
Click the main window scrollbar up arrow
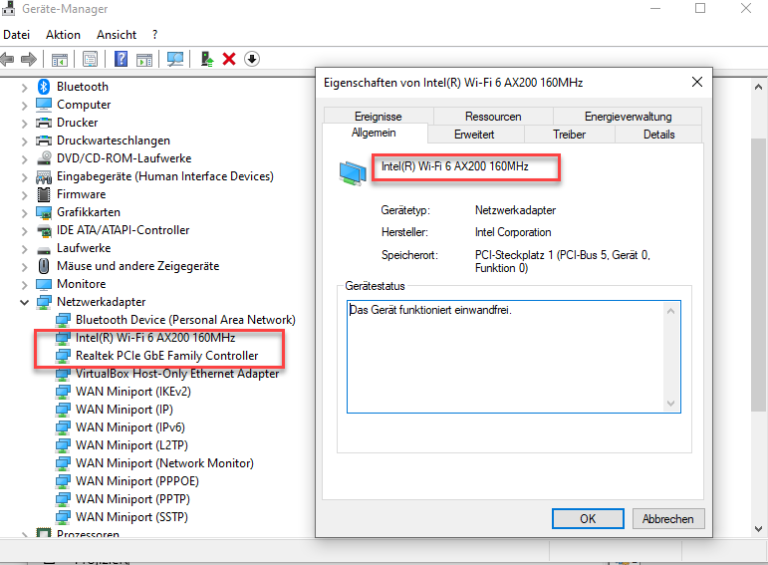(x=758, y=87)
